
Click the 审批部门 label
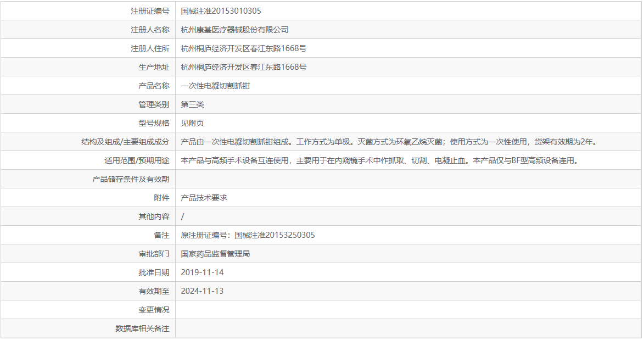[x=154, y=254]
